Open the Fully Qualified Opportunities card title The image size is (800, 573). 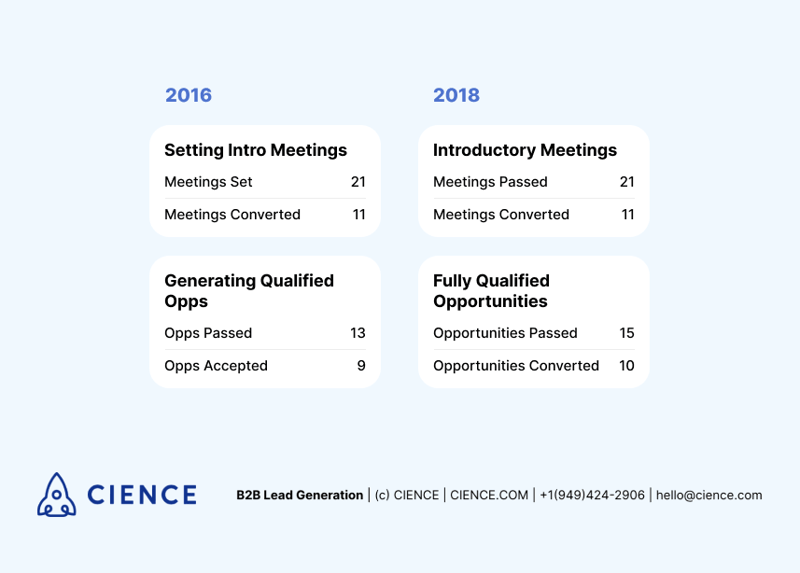(x=491, y=291)
